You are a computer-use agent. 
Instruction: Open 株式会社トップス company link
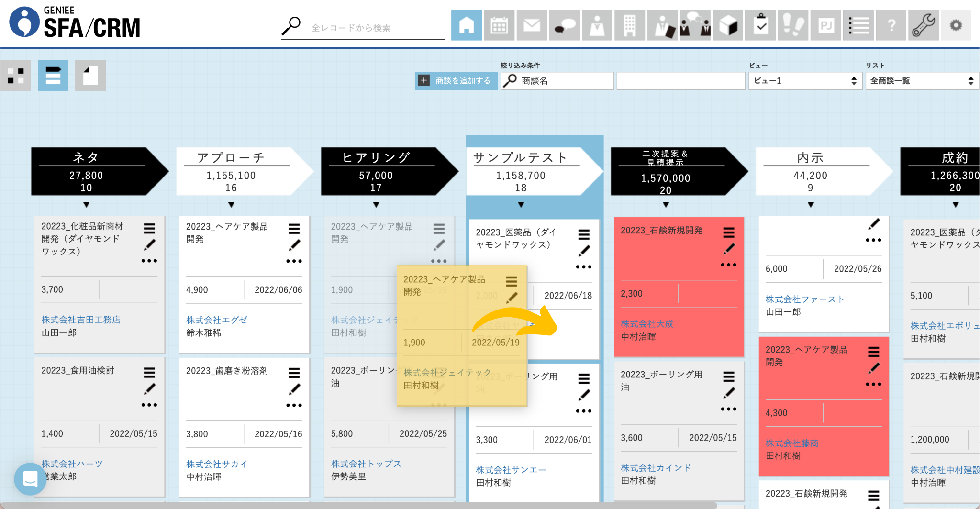[366, 464]
